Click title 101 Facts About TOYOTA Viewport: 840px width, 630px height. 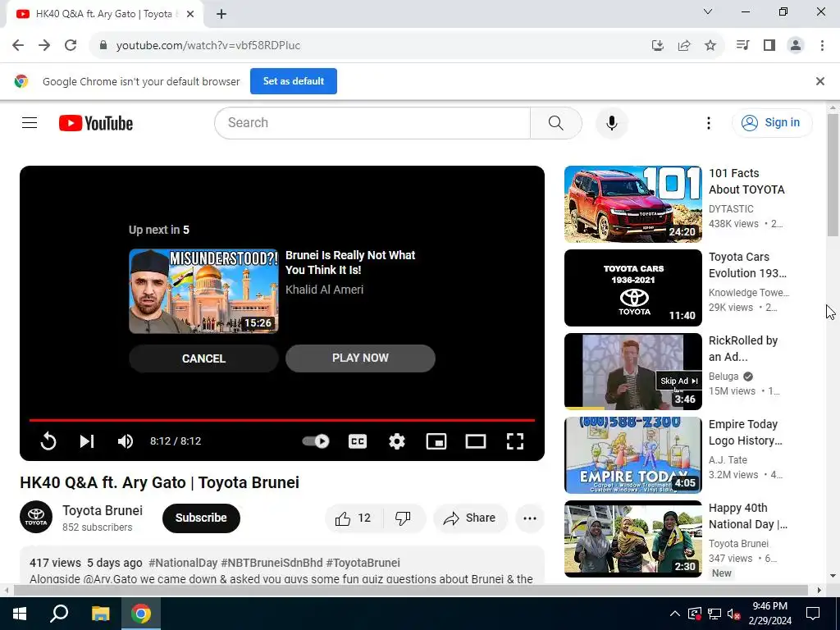click(x=746, y=181)
